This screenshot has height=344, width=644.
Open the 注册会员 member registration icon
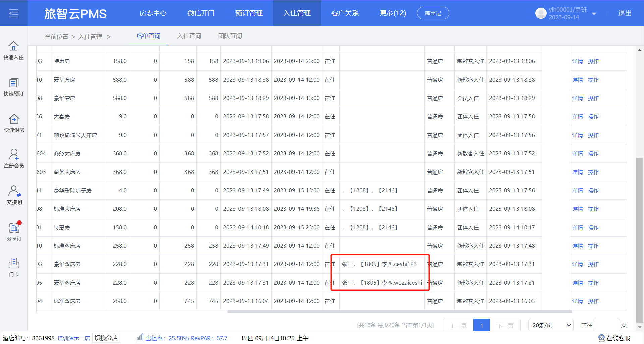click(x=14, y=159)
